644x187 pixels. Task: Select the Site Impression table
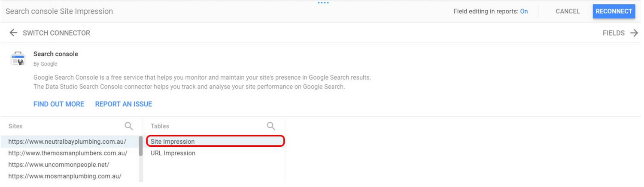pos(215,142)
